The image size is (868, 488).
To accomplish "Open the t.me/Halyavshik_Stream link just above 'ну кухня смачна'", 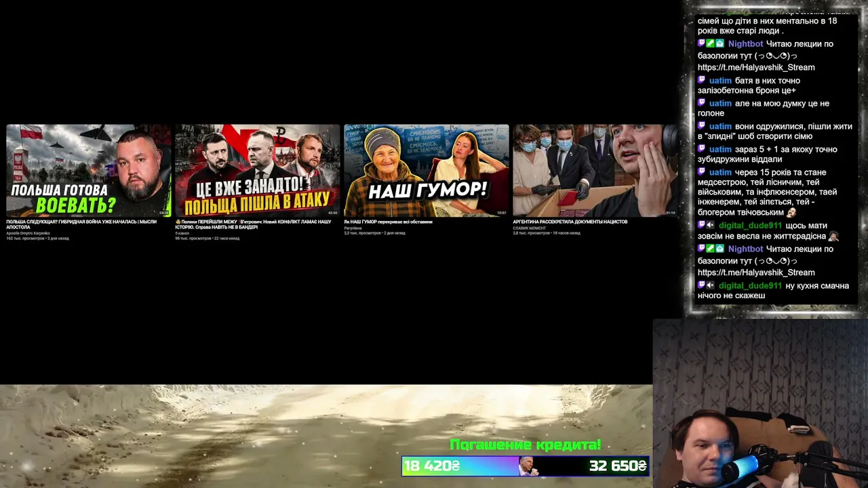I will 756,272.
